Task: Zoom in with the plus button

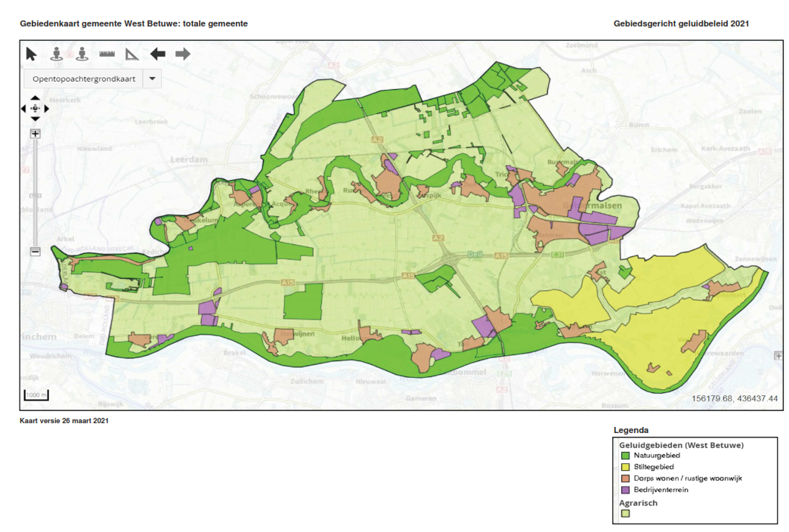Action: pos(35,134)
